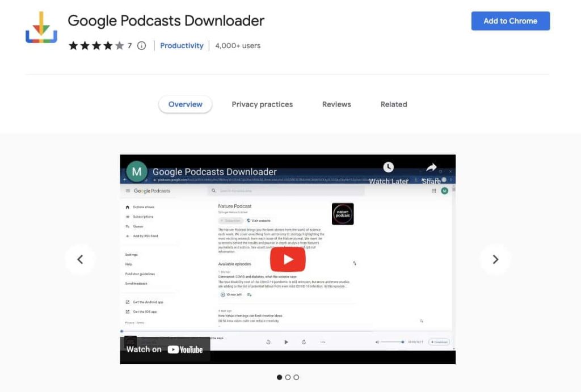
Task: Click the info icon next to the star rating
Action: [141, 45]
